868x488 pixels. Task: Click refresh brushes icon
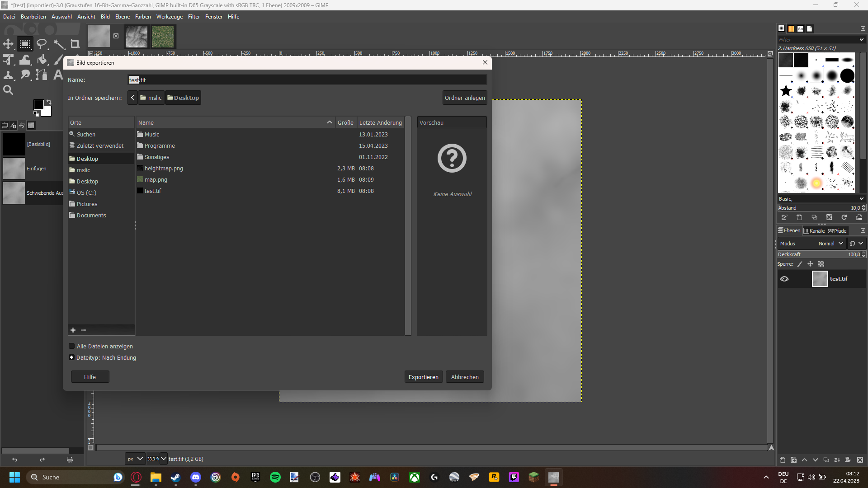(844, 217)
